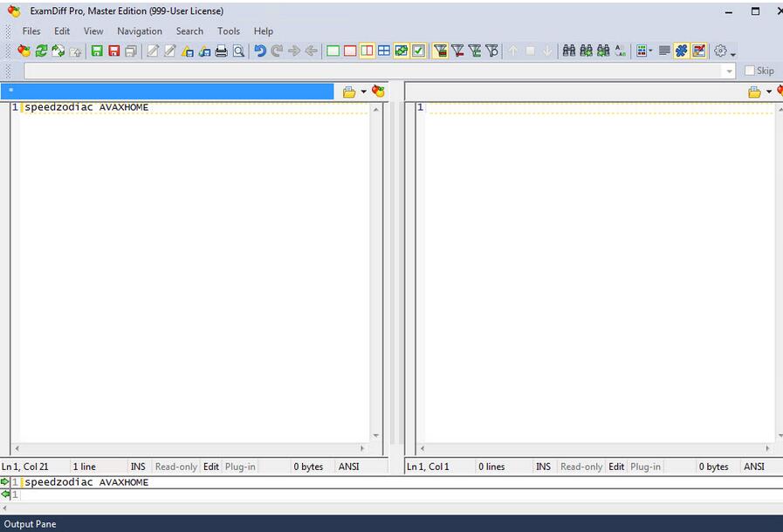This screenshot has width=783, height=532.
Task: Click the green left arrow in comparison bar
Action: pyautogui.click(x=5, y=494)
